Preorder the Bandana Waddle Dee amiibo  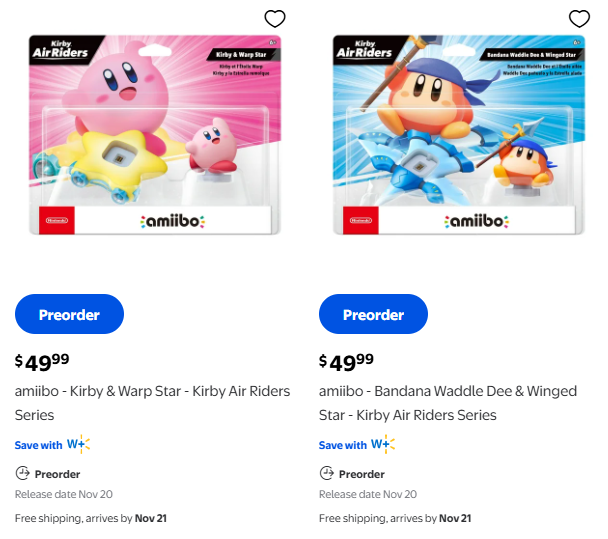coord(373,314)
